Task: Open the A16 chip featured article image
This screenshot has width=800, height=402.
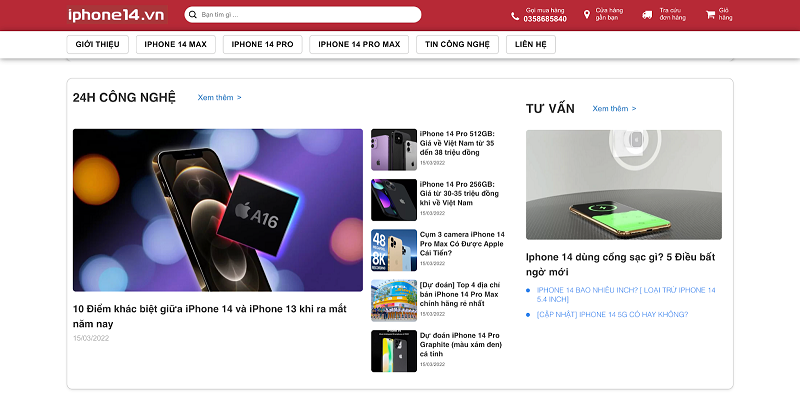Action: tap(218, 210)
